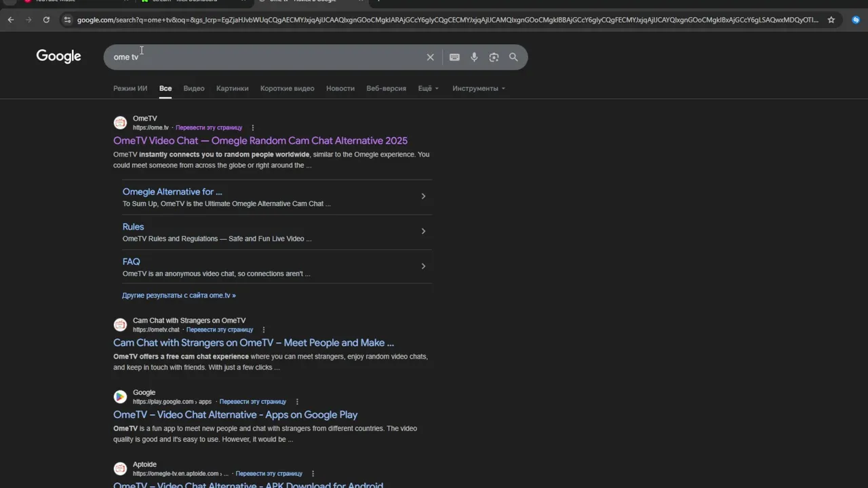Click the browser address bar URL
This screenshot has width=868, height=488.
(x=448, y=20)
